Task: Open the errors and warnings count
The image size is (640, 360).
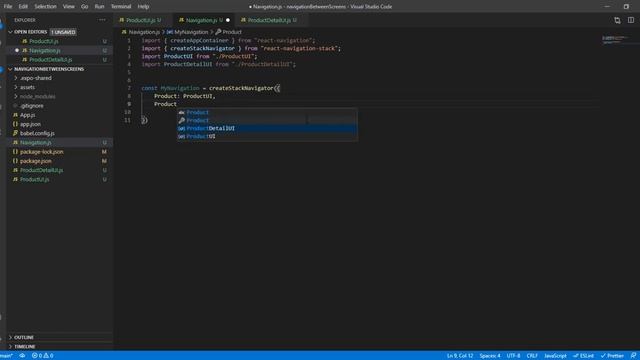Action: (42, 356)
